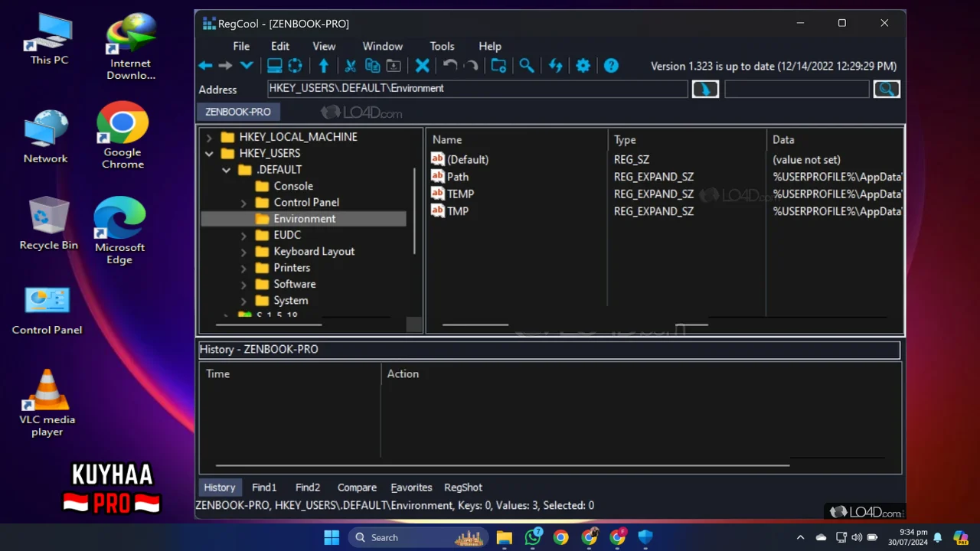Click the computer connect icon in toolbar

click(274, 66)
